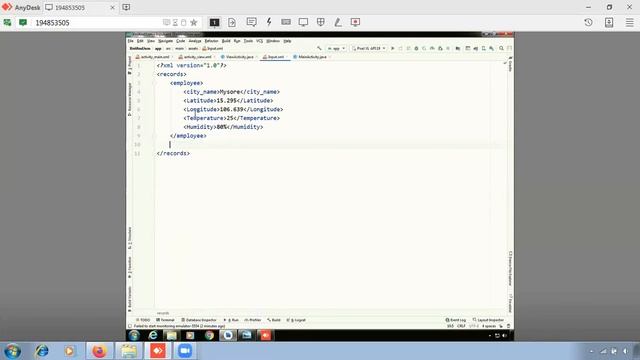The image size is (640, 360).
Task: Open the Refactor menu
Action: (211, 41)
